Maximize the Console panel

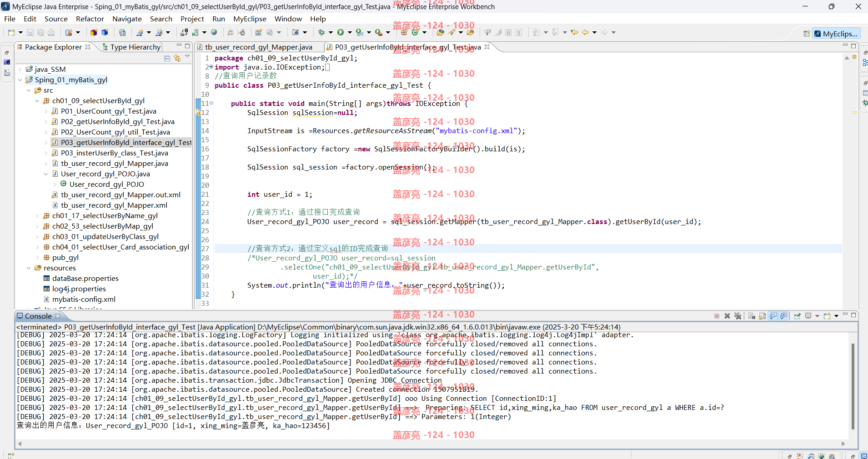coord(853,315)
